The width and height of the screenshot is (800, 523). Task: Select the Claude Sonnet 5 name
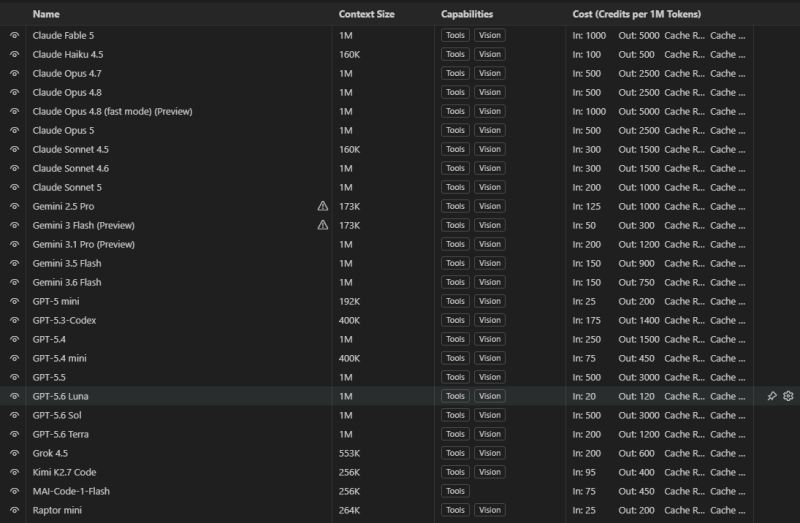[67, 187]
